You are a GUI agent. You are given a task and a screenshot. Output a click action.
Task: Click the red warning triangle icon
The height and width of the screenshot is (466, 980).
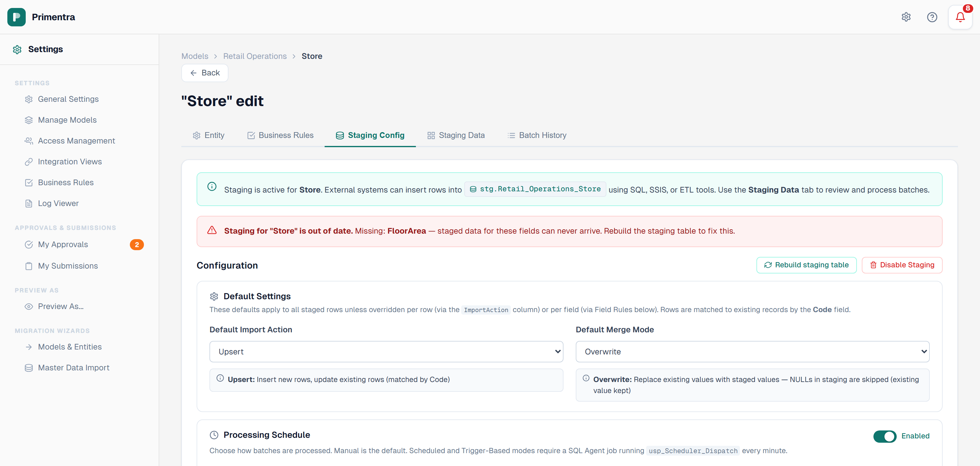212,230
